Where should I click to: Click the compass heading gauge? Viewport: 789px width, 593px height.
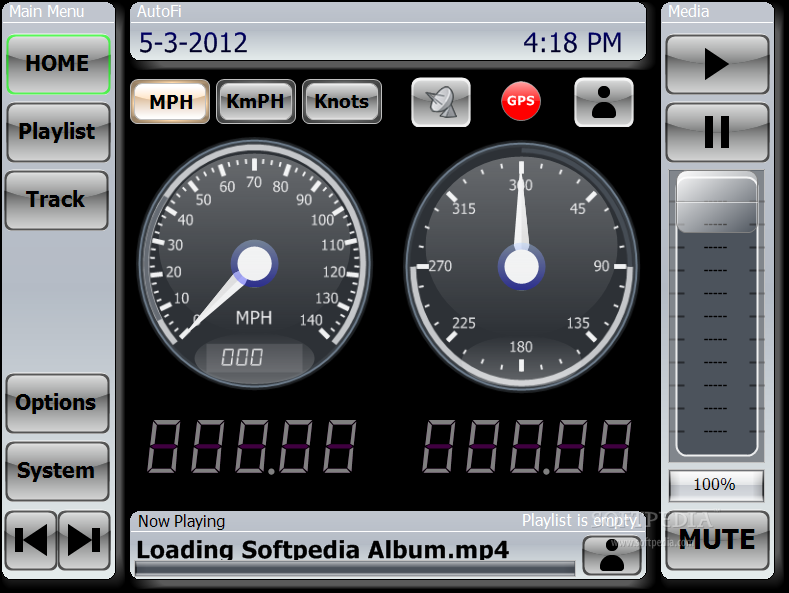point(521,267)
